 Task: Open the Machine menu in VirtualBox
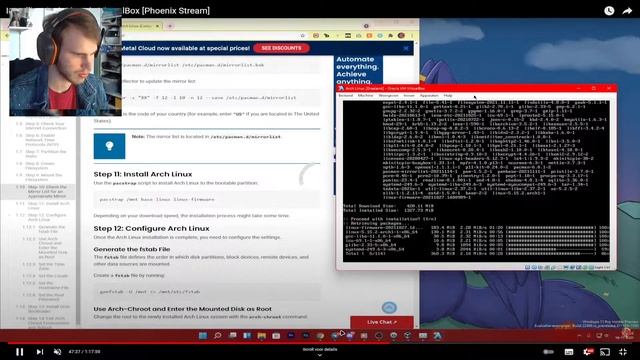click(x=365, y=96)
